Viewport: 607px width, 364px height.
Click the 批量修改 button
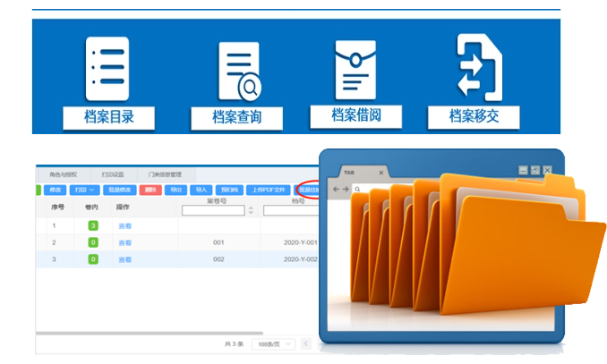click(x=118, y=190)
